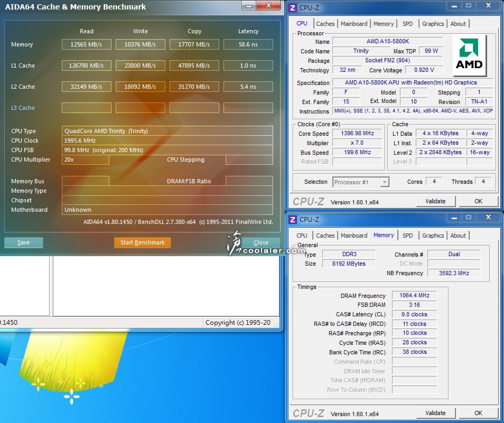Go to About tab in upper CPU-Z window
504x423 pixels.
[x=458, y=24]
